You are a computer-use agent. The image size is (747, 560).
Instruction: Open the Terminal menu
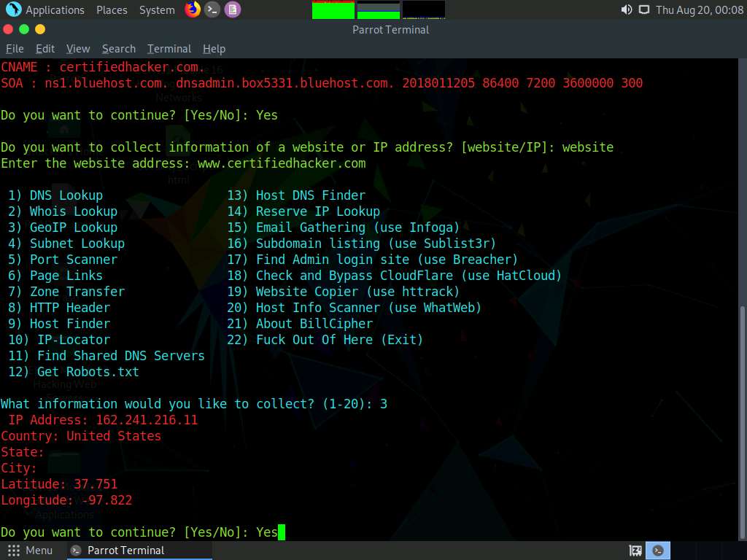coord(169,49)
